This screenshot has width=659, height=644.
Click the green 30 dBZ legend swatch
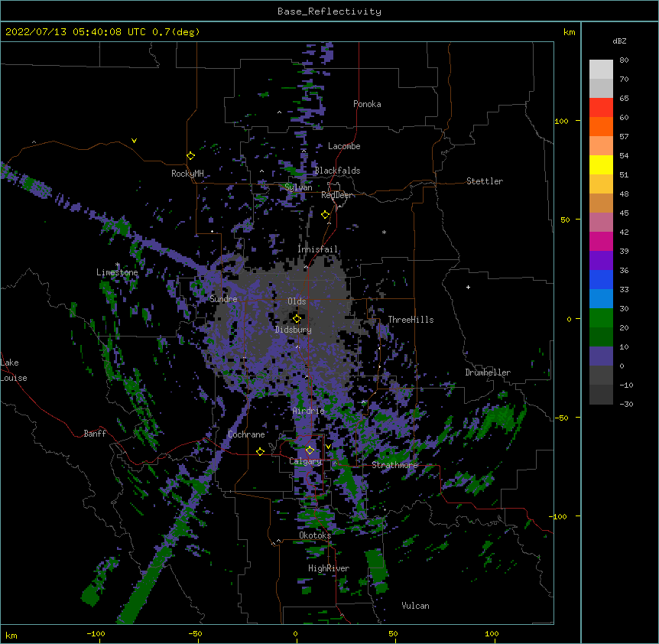[601, 318]
